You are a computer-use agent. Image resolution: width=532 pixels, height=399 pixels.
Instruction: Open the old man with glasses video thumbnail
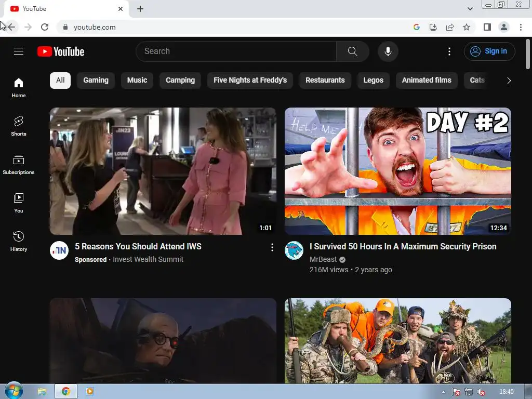click(163, 341)
